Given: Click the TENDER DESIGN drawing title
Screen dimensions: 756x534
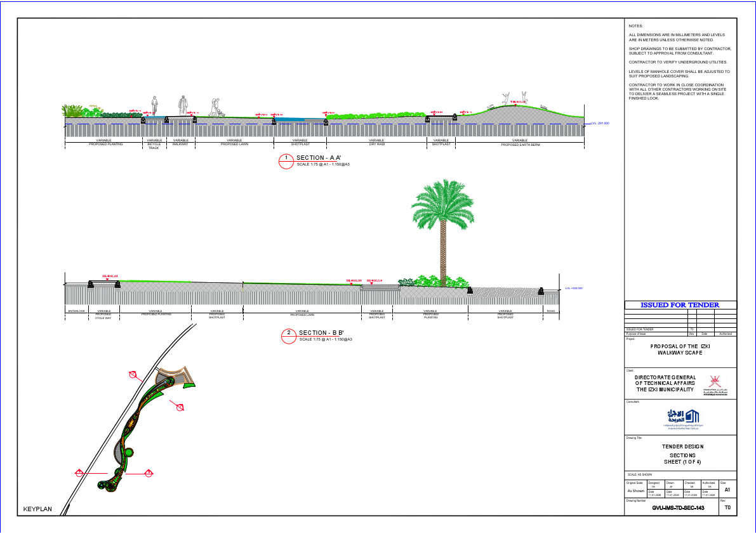Looking at the screenshot, I should tap(684, 446).
